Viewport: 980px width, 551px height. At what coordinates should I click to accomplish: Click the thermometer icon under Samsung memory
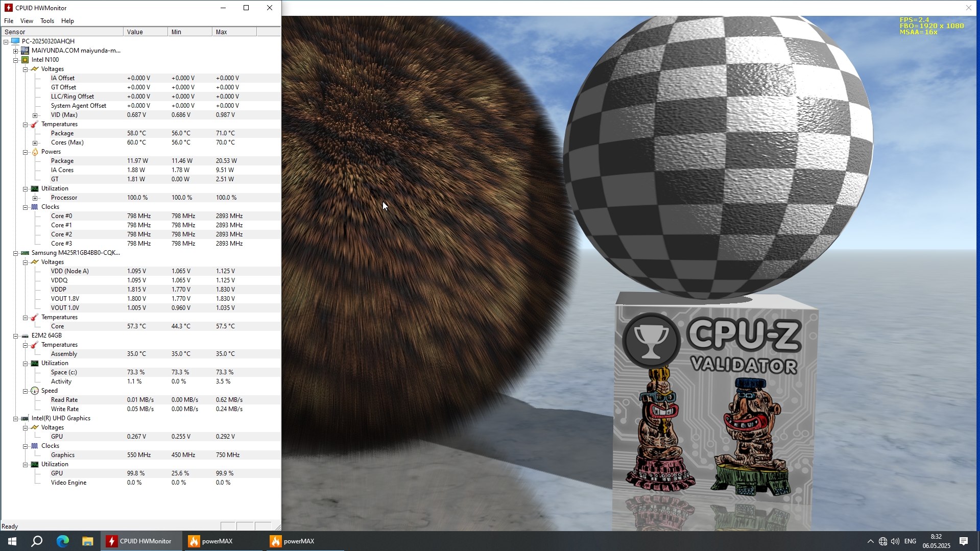click(x=35, y=317)
